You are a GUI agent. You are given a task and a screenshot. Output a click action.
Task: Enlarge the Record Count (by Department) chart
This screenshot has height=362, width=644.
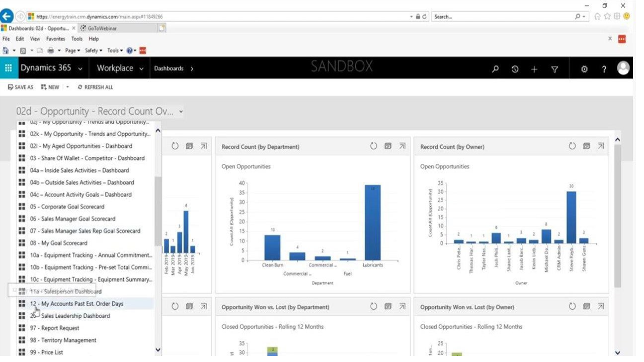tap(402, 146)
